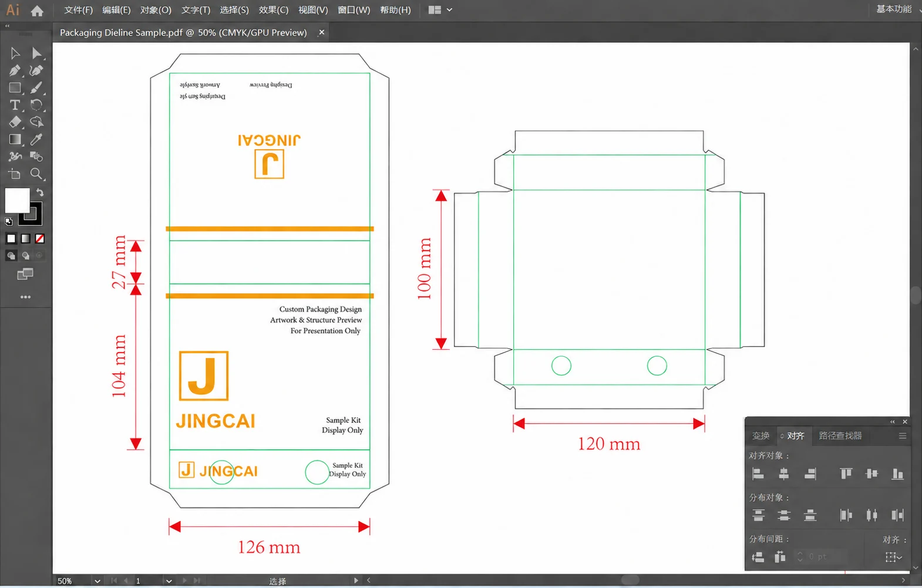Align objects to vertical top

tap(846, 474)
